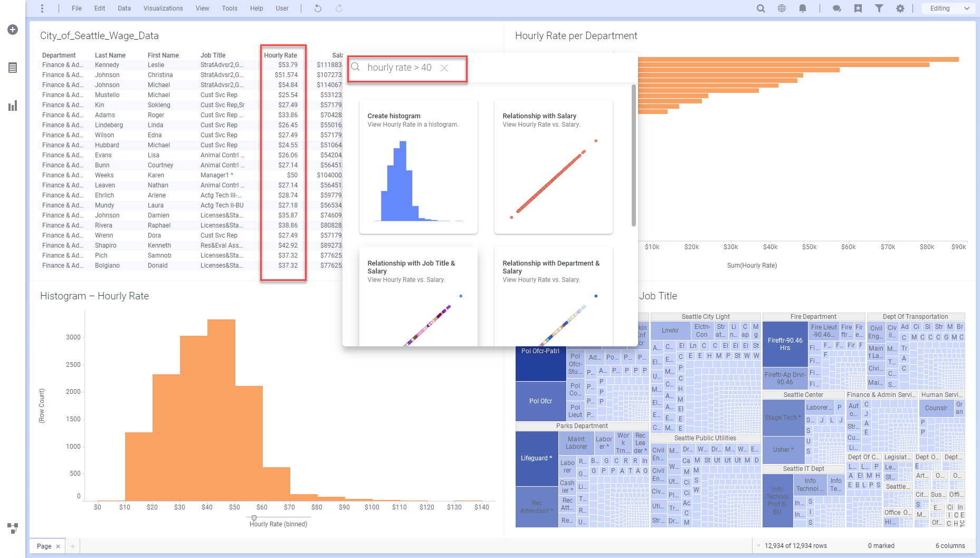
Task: Clear the 'hourly rate > 40' search text
Action: pos(444,68)
